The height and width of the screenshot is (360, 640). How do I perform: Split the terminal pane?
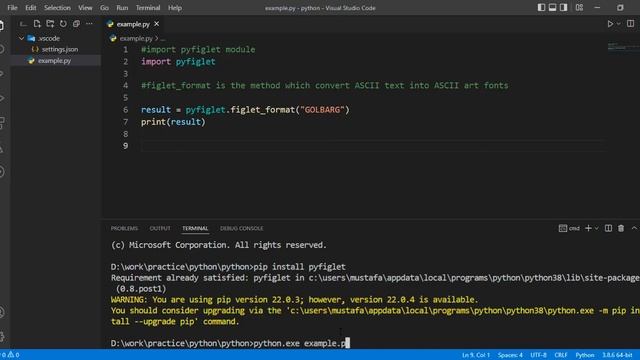click(x=608, y=228)
